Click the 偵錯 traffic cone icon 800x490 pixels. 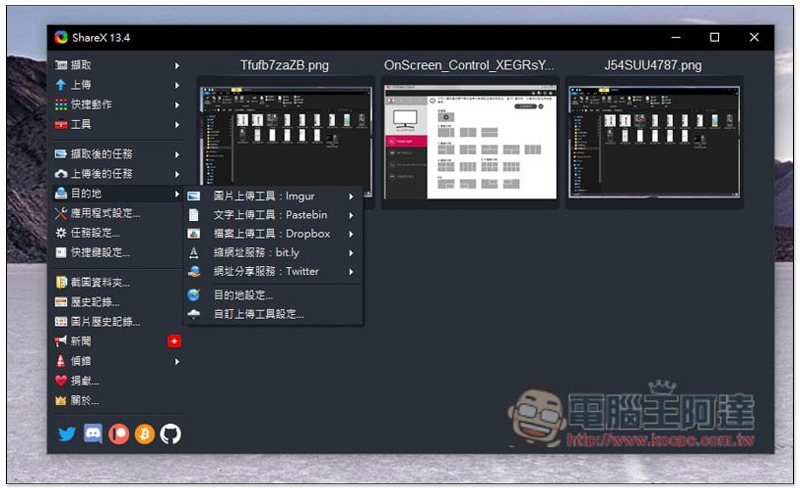coord(61,361)
